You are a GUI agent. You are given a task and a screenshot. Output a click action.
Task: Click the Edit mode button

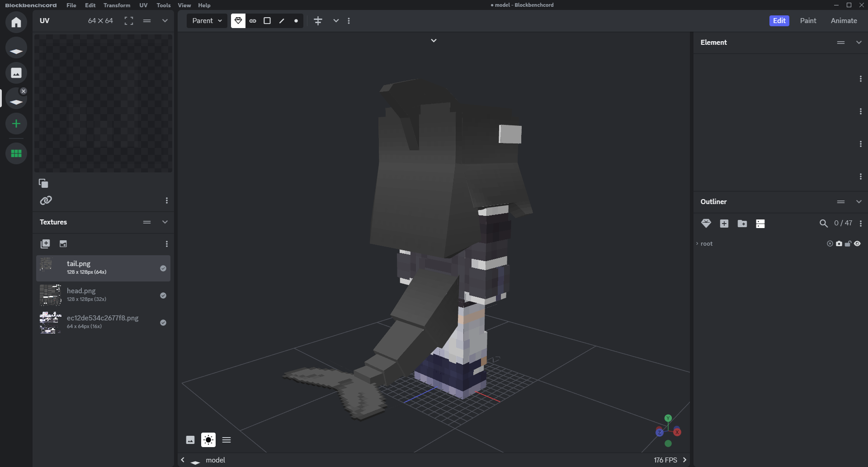point(779,21)
